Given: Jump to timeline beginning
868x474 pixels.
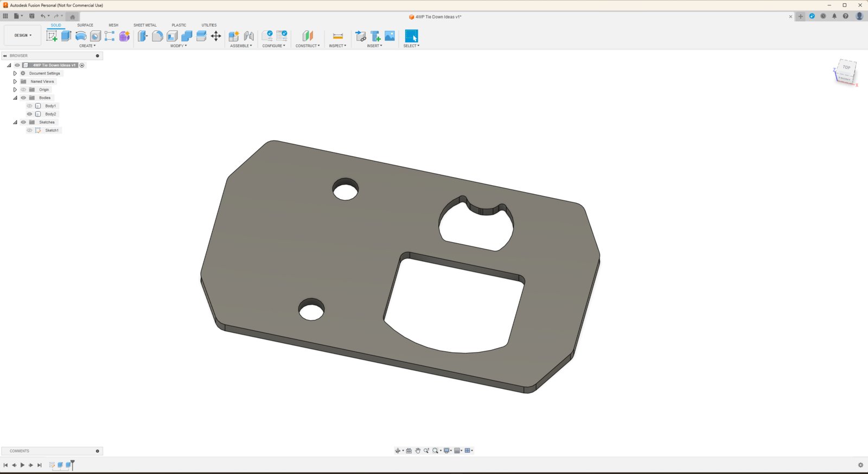Looking at the screenshot, I should [x=5, y=465].
